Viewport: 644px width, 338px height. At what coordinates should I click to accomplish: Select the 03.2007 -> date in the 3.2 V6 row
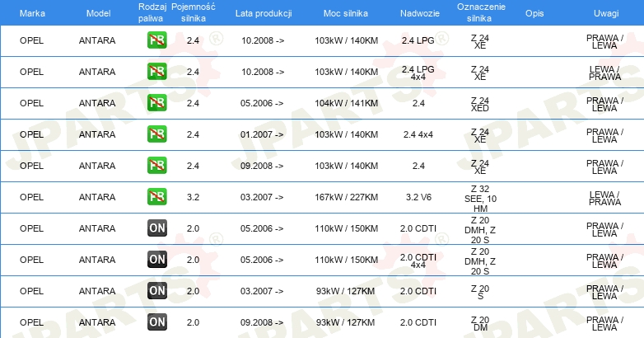click(x=262, y=197)
